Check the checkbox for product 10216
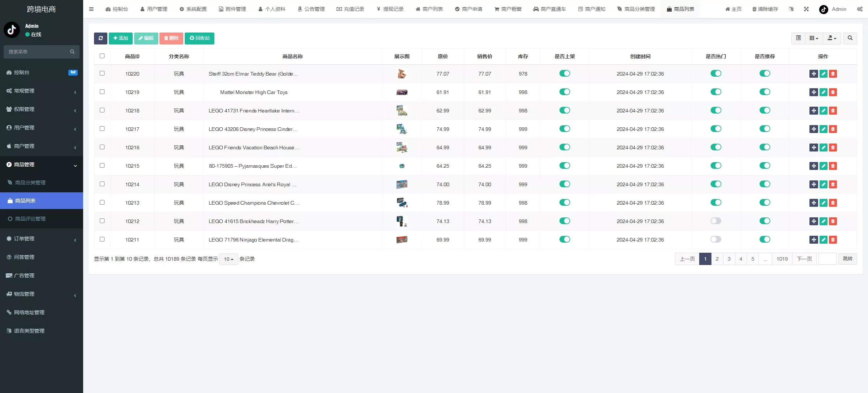The height and width of the screenshot is (393, 868). point(102,147)
